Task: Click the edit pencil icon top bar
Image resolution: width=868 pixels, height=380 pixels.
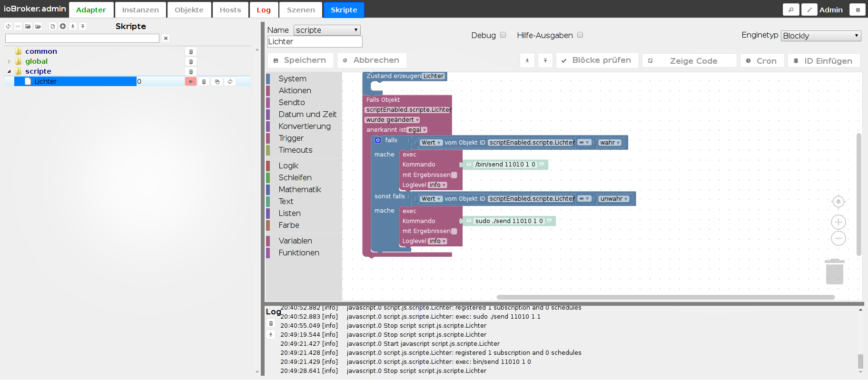Action: [x=809, y=10]
